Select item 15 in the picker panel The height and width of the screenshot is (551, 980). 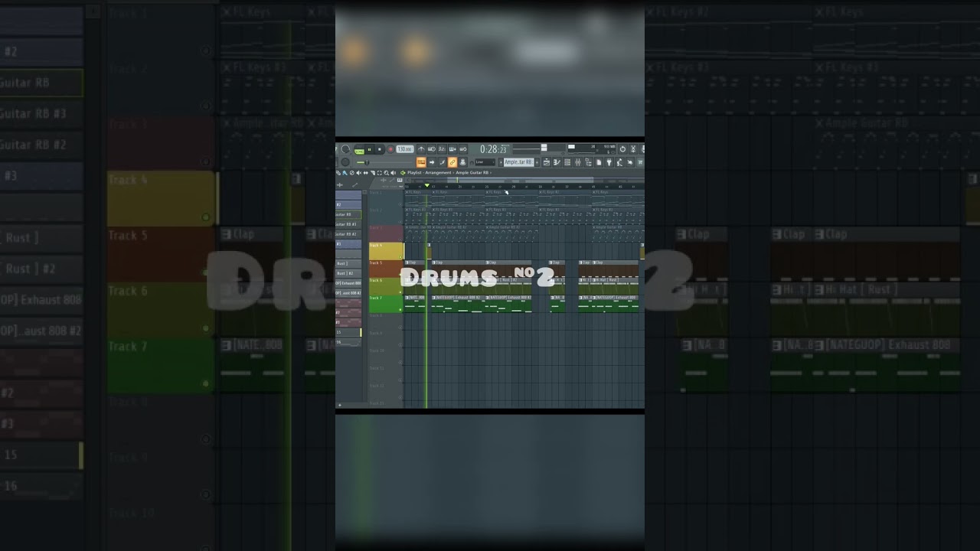348,332
